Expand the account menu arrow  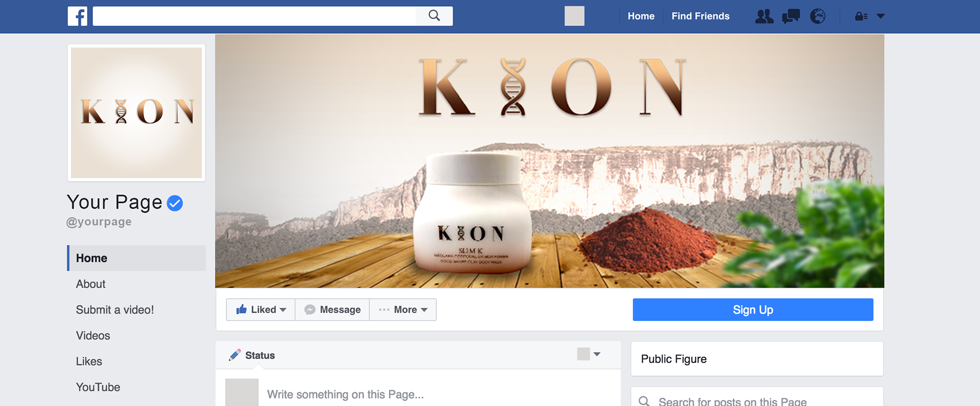point(880,16)
